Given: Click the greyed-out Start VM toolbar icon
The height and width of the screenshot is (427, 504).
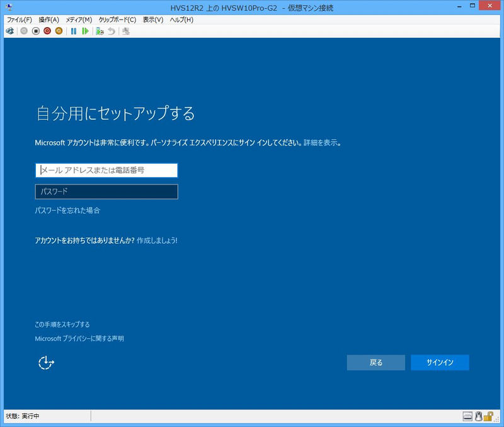Looking at the screenshot, I should (x=24, y=31).
